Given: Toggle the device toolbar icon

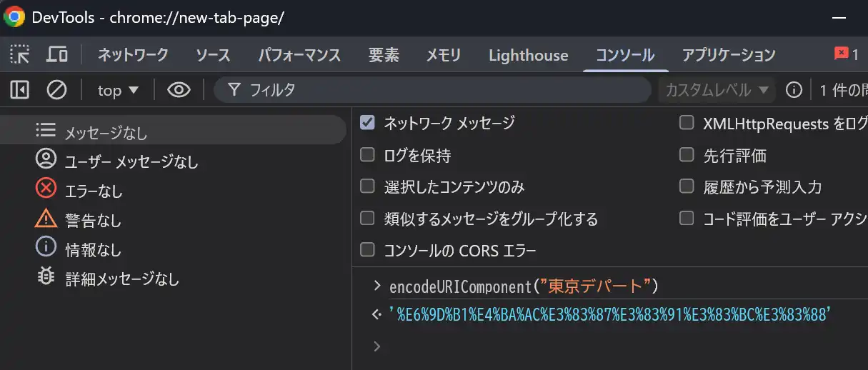Looking at the screenshot, I should pos(57,54).
